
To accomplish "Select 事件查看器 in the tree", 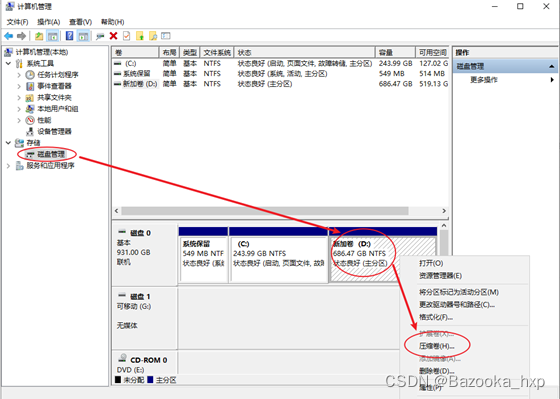I will 54,86.
